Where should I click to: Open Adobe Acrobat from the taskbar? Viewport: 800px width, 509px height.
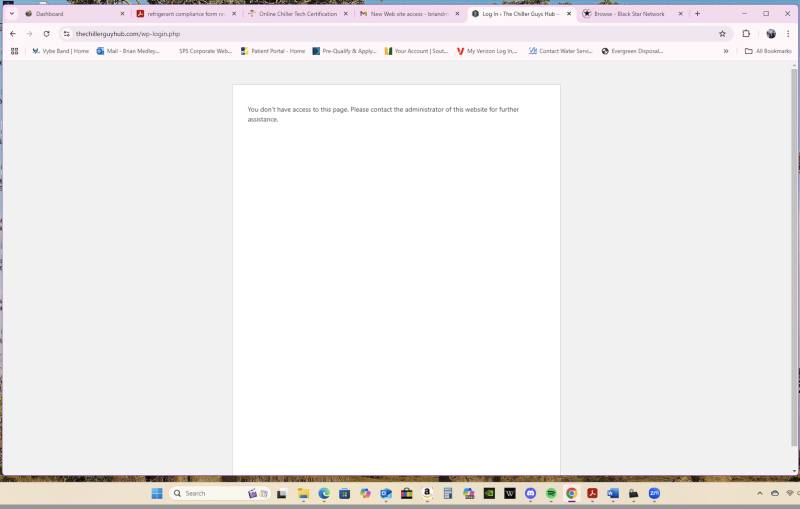click(592, 493)
